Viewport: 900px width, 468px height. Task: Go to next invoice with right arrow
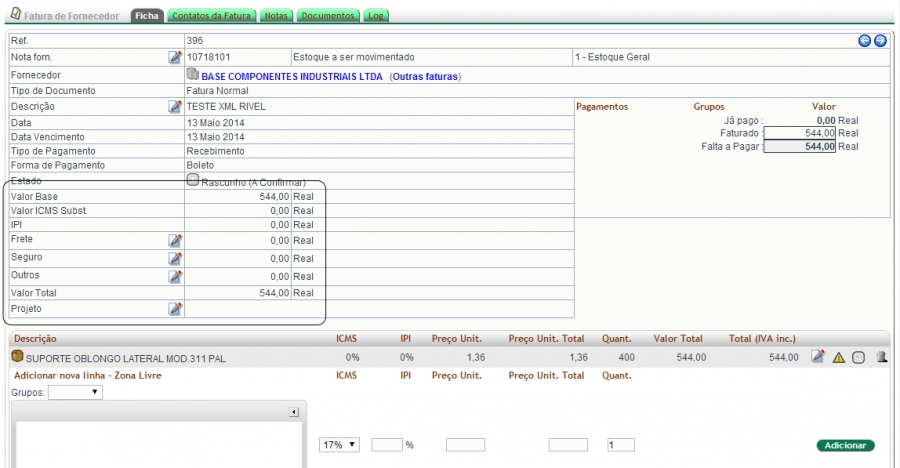click(880, 40)
